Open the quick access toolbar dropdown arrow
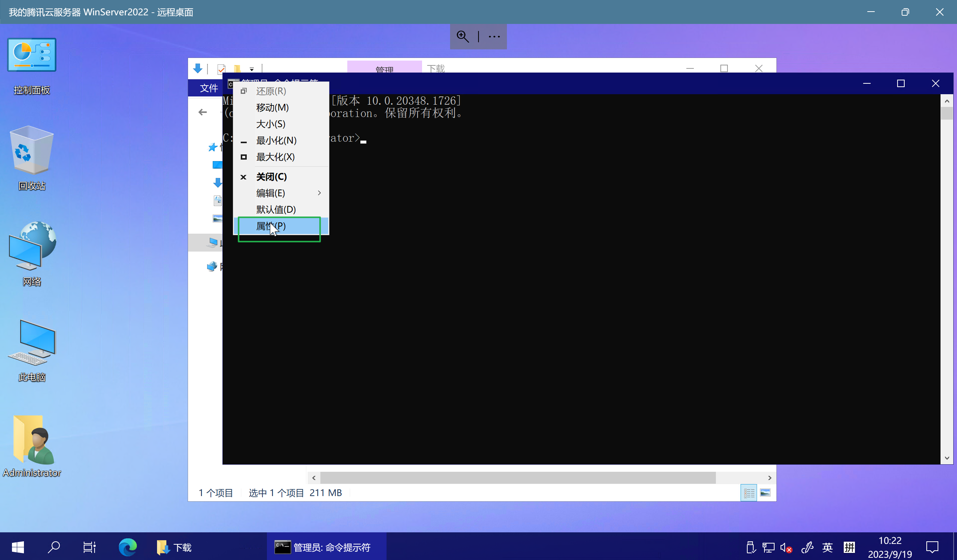Screen dimensions: 957x560 252,69
